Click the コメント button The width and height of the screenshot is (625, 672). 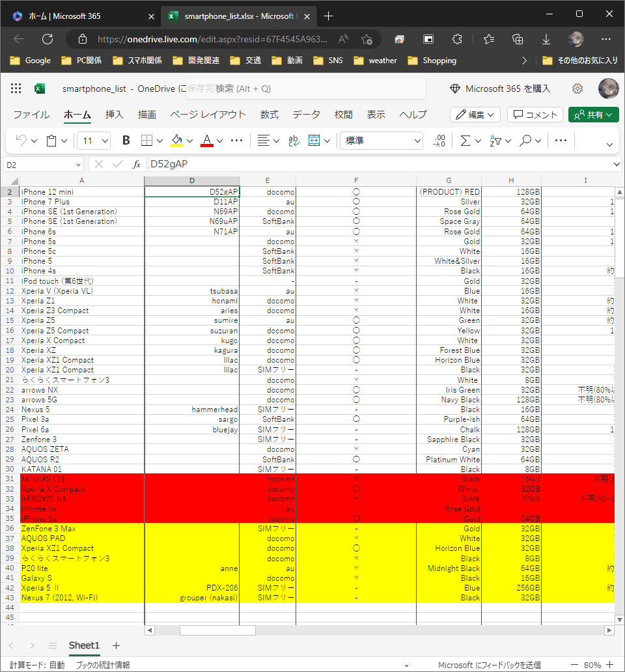[x=535, y=115]
